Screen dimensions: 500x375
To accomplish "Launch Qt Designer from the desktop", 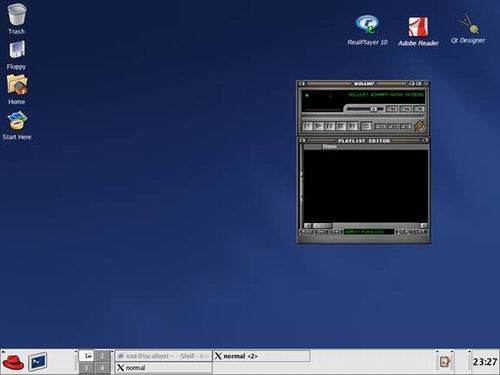I will 468,29.
